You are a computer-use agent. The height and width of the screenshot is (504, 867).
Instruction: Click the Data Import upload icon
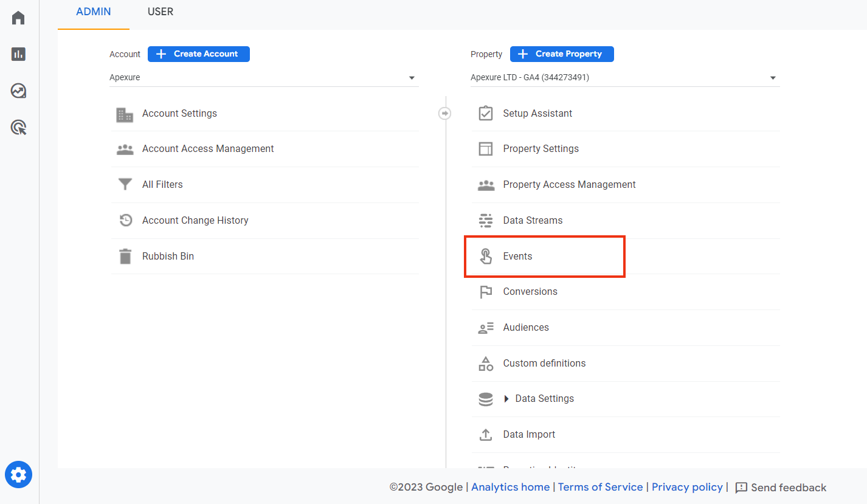486,435
